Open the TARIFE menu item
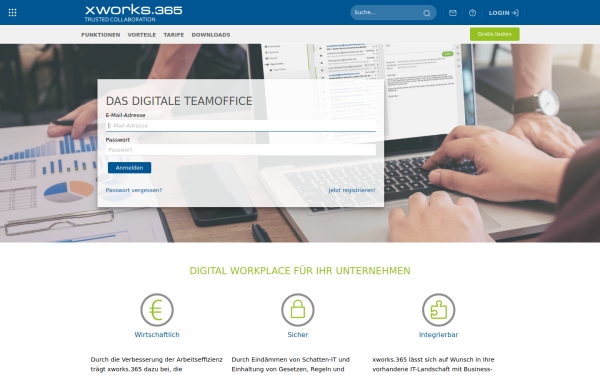Image resolution: width=600 pixels, height=375 pixels. click(x=174, y=35)
